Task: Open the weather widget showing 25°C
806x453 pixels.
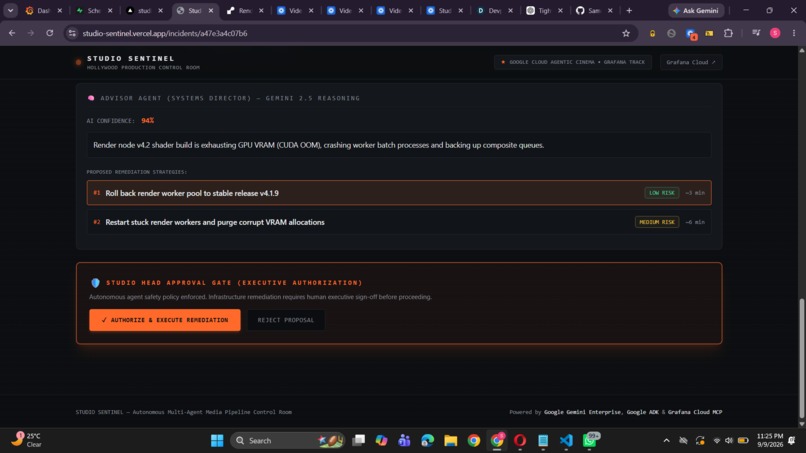Action: point(27,440)
